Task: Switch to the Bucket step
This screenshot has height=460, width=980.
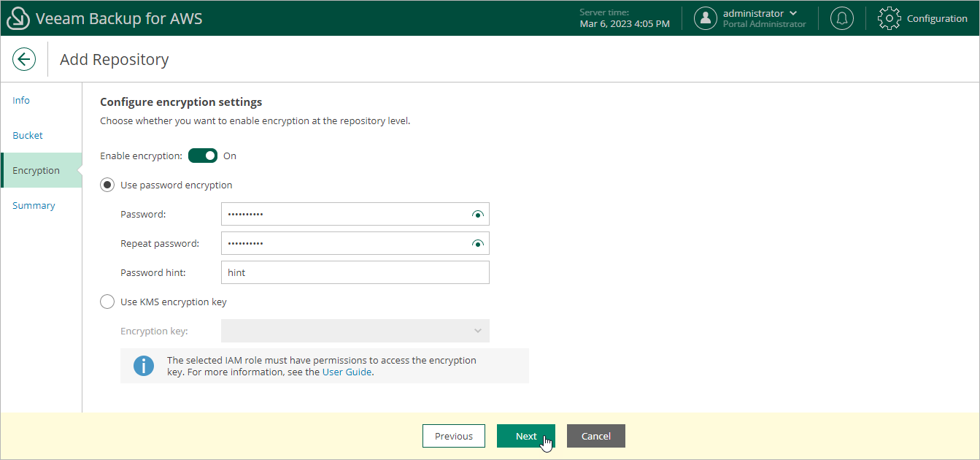Action: (27, 135)
